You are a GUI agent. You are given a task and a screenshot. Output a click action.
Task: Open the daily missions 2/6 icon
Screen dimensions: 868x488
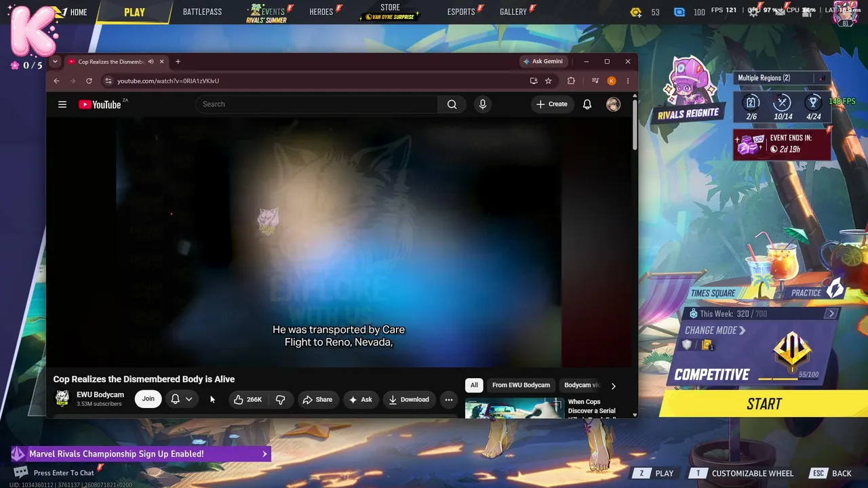point(751,103)
